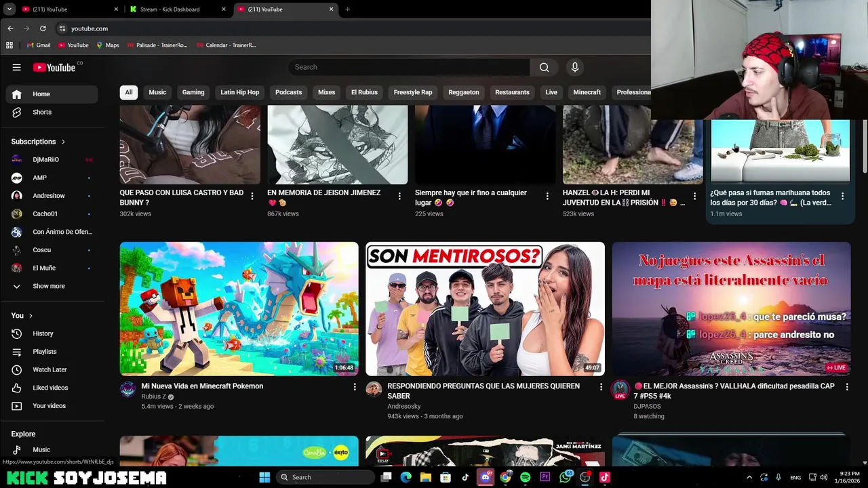Open Chrome tab search dropdown
Screen dimensions: 868x488
9,9
